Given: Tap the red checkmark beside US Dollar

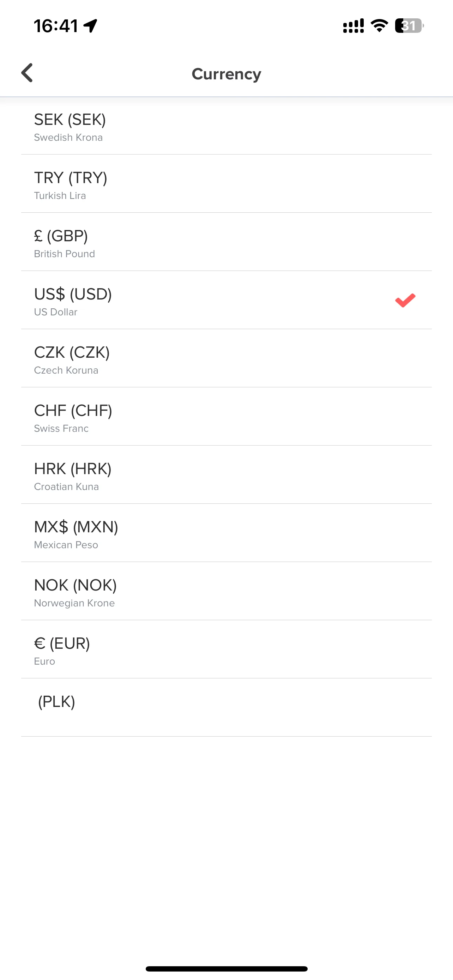Looking at the screenshot, I should click(x=405, y=300).
